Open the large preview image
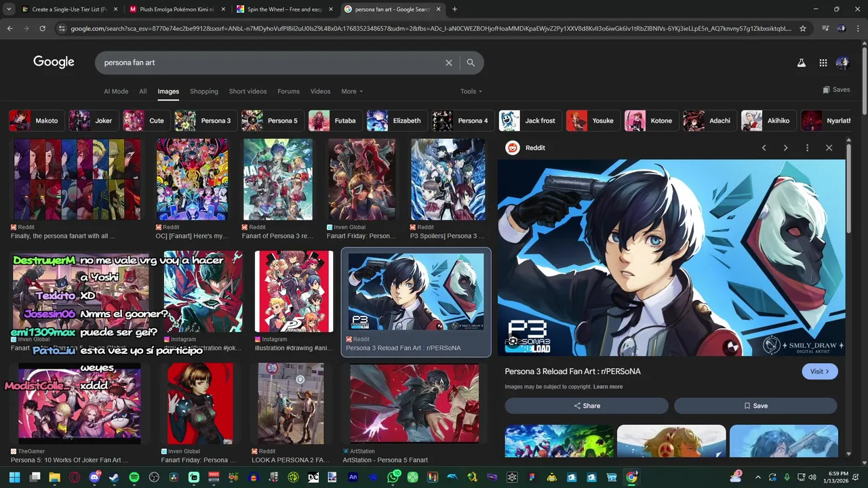The height and width of the screenshot is (488, 868). pyautogui.click(x=671, y=258)
